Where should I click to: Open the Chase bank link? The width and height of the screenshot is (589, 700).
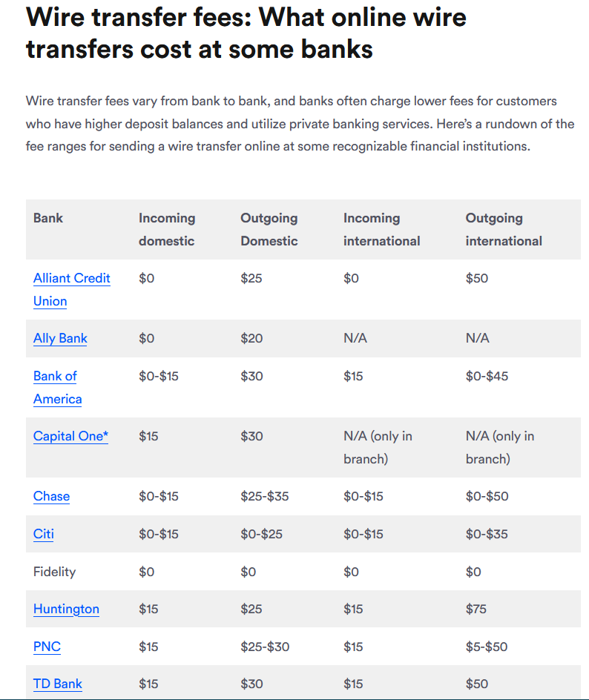coord(51,496)
